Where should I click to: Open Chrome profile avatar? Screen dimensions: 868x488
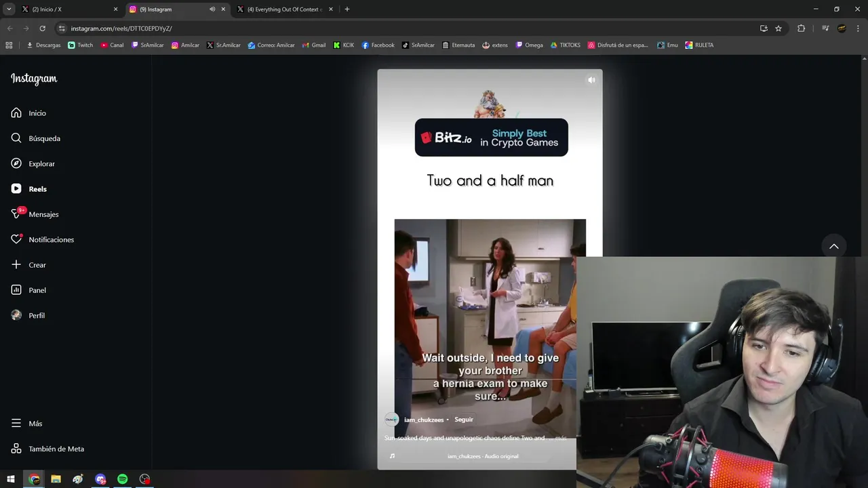pyautogui.click(x=842, y=28)
